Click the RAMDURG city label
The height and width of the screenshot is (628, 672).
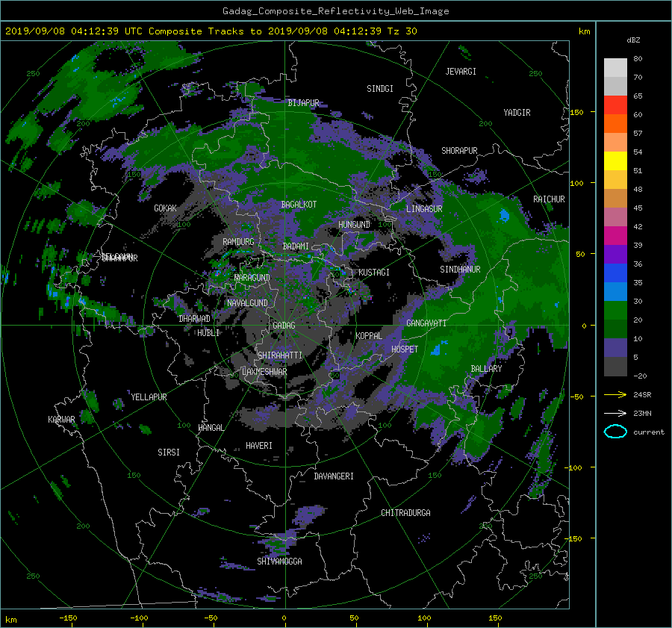pos(238,242)
